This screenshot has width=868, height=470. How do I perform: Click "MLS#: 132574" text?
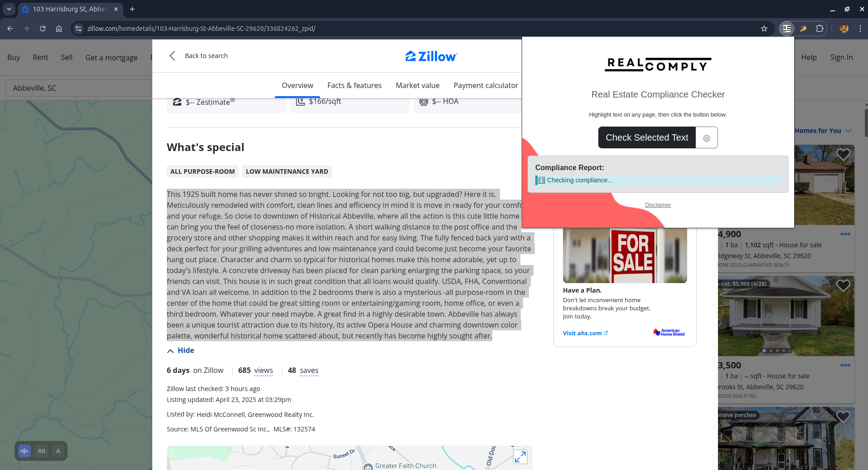click(x=294, y=429)
